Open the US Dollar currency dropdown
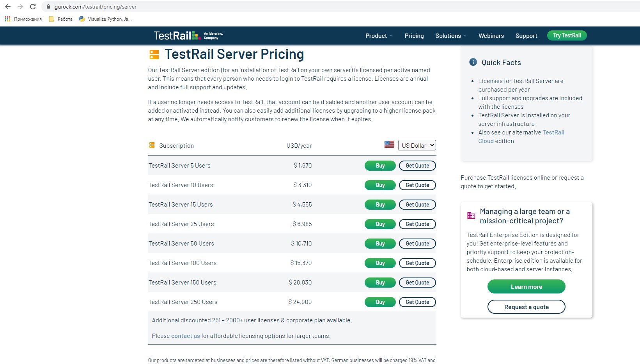This screenshot has height=364, width=640. click(417, 145)
